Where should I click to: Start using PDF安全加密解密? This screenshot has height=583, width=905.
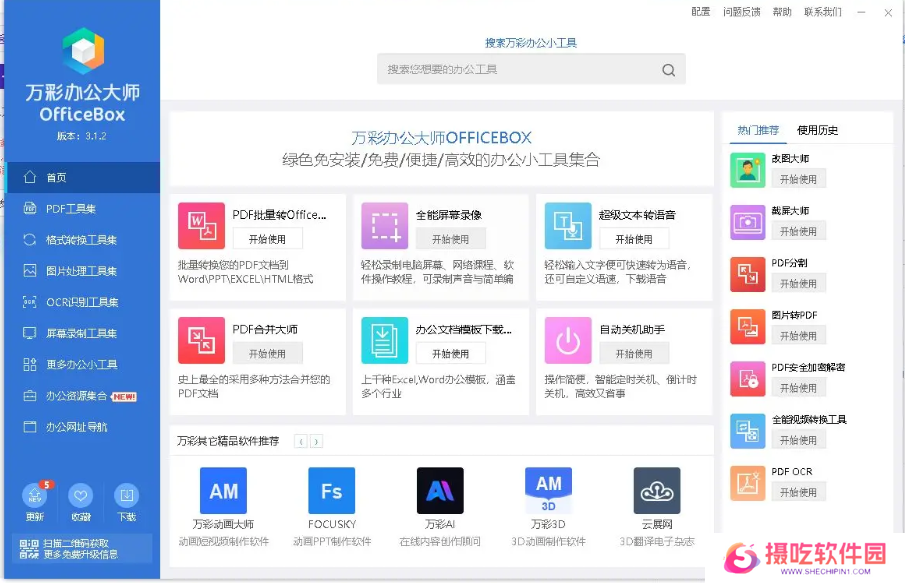coord(798,388)
